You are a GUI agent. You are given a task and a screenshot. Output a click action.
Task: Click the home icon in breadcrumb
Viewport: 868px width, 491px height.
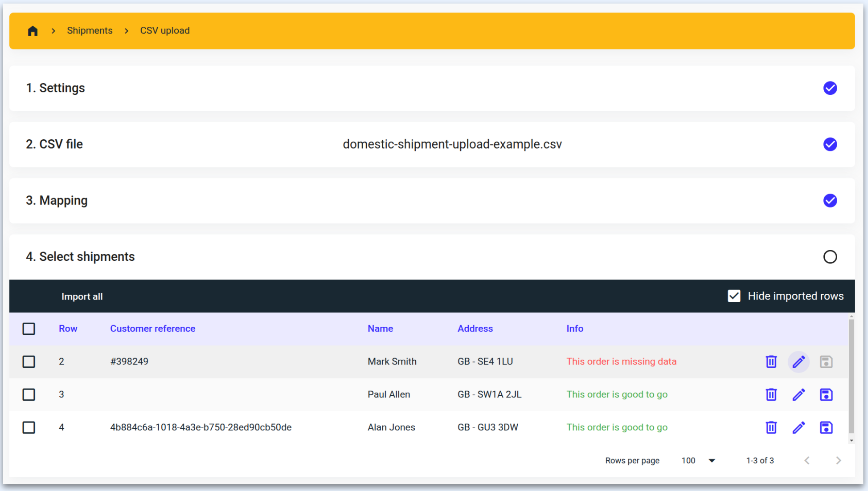click(33, 31)
